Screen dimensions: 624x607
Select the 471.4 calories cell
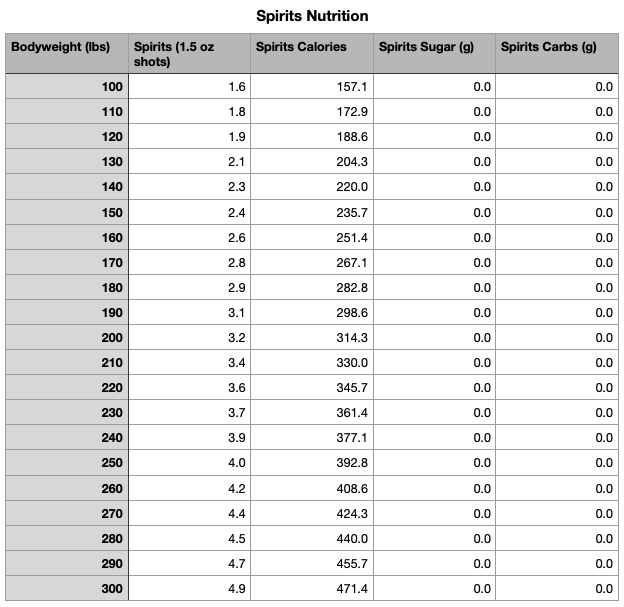[x=312, y=589]
